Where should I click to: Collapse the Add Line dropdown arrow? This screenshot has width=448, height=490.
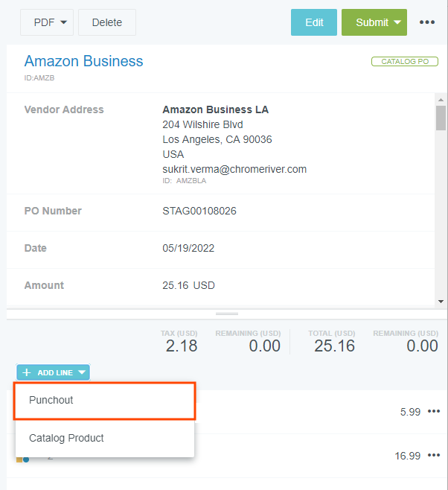pos(82,372)
